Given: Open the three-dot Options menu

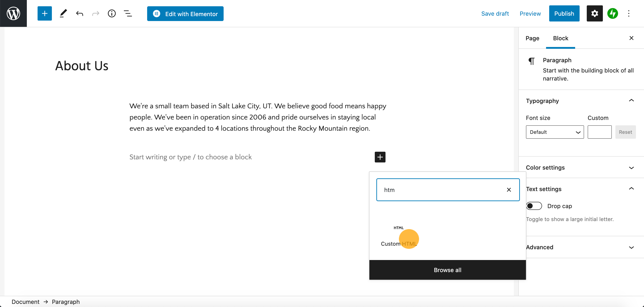Looking at the screenshot, I should tap(629, 13).
